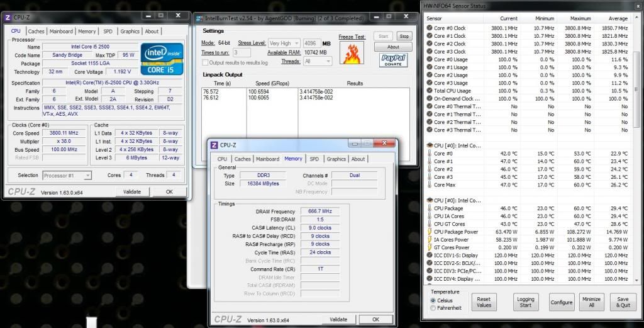Select the Fahrenheit temperature option
The height and width of the screenshot is (328, 644).
433,308
